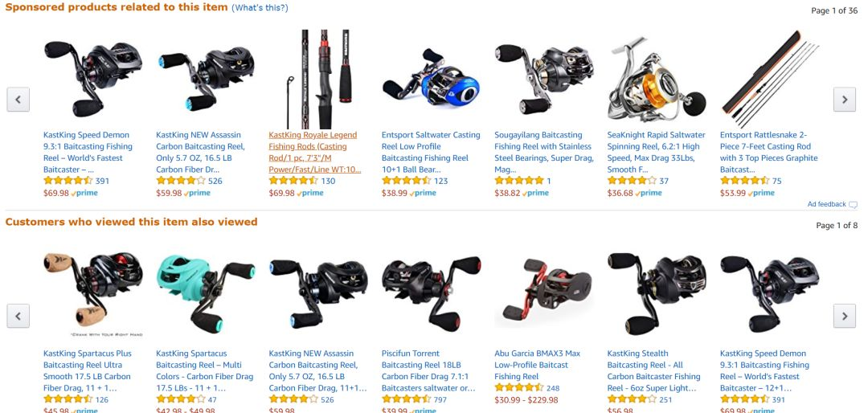Open Piscifun Torrent Baitcasting Reel title link
This screenshot has width=868, height=413.
pyautogui.click(x=428, y=370)
